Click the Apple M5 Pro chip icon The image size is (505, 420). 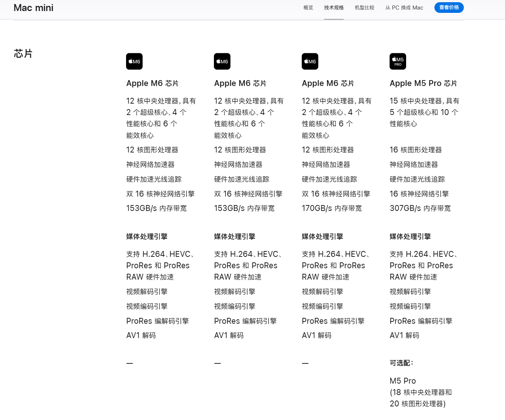(398, 61)
